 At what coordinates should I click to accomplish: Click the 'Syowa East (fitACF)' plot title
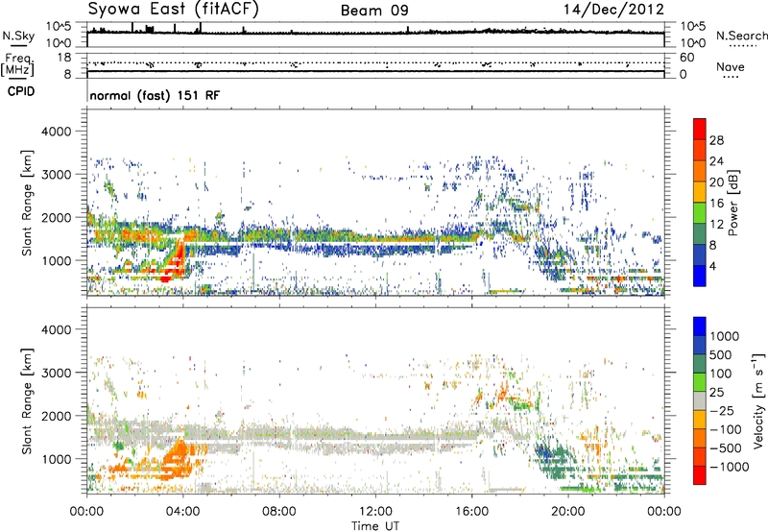(x=174, y=10)
